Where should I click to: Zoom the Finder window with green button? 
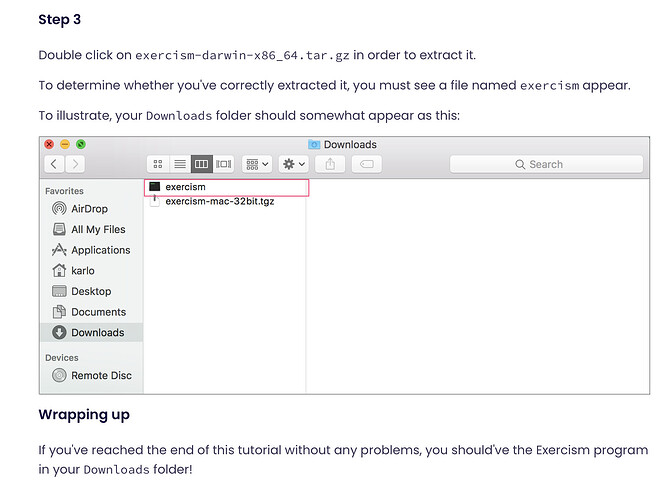pos(81,144)
